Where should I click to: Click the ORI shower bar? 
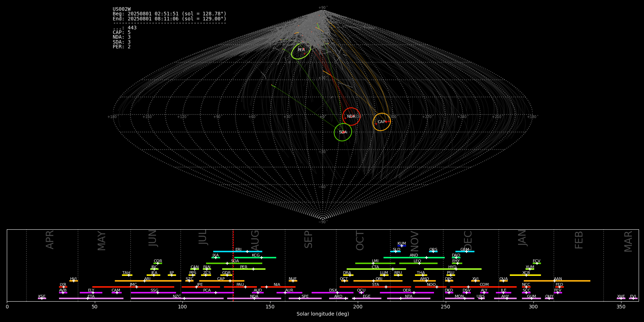point(378,281)
